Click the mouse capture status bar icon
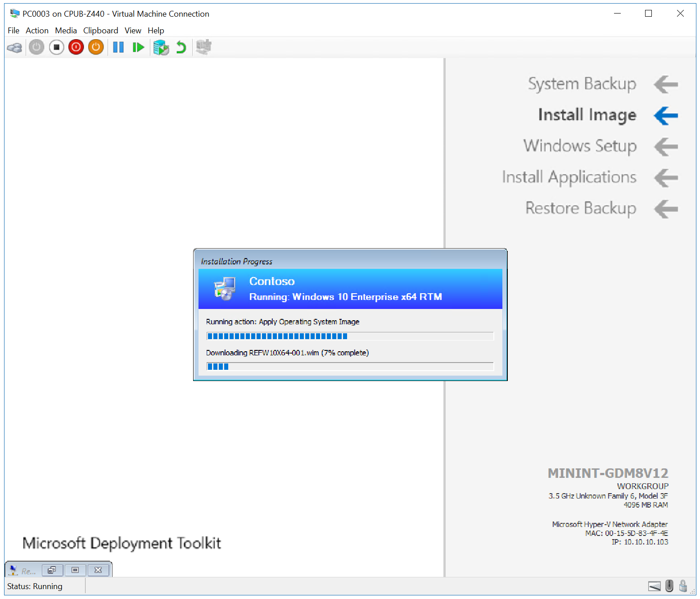 (x=669, y=586)
